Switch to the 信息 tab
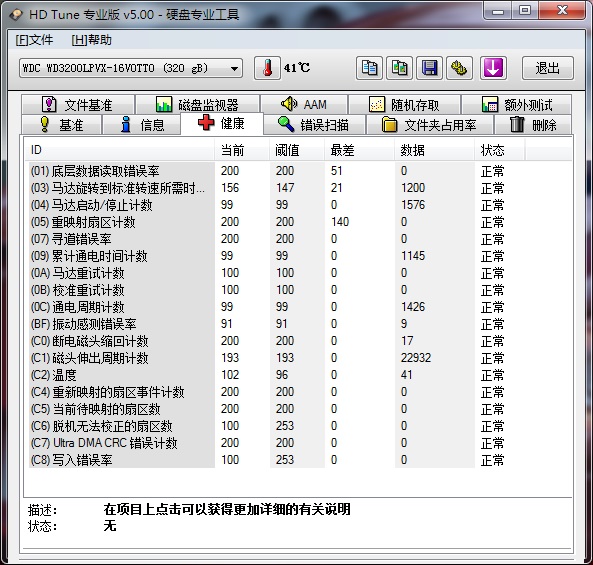The width and height of the screenshot is (593, 565). 141,124
